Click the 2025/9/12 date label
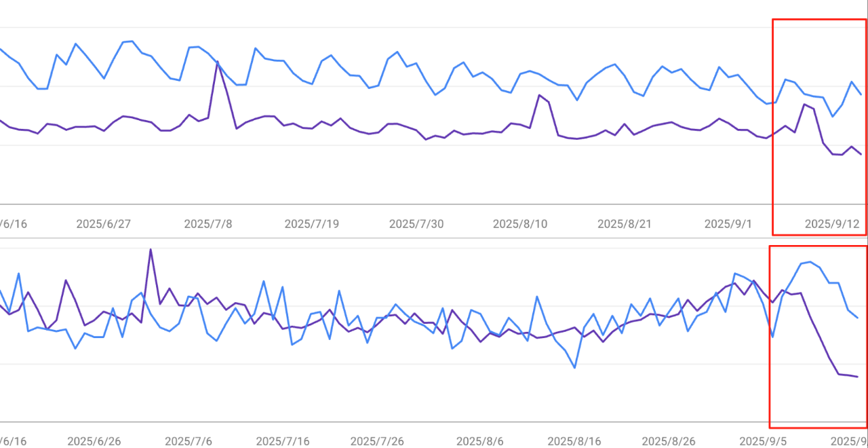Viewport: 868px width, 448px height. [832, 224]
